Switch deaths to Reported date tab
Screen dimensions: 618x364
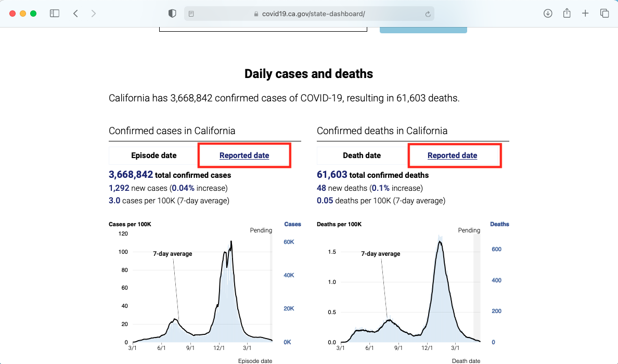pos(453,155)
